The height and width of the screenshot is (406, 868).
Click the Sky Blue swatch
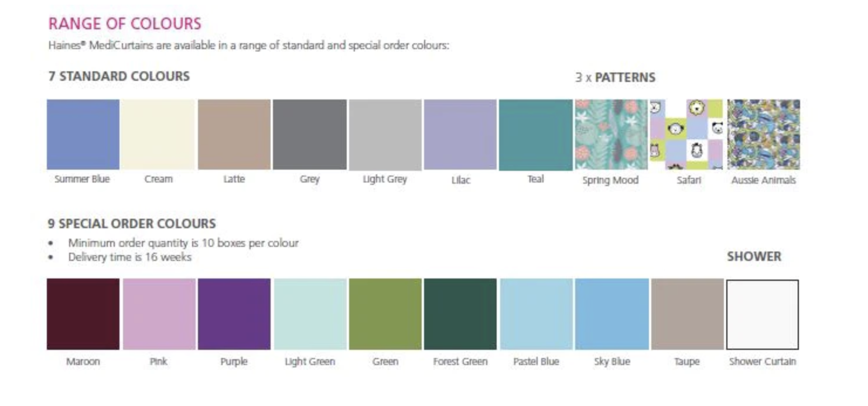click(x=612, y=314)
